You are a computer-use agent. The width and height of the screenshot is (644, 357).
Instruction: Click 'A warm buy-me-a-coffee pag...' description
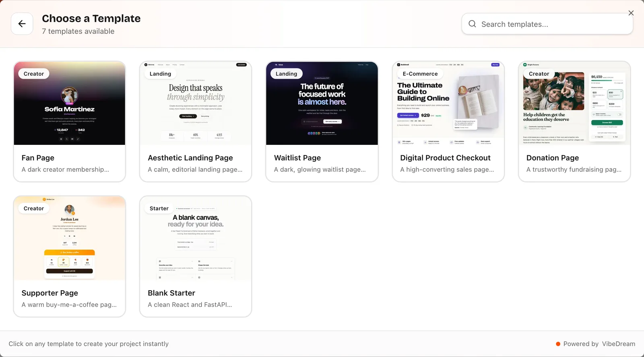click(x=69, y=305)
